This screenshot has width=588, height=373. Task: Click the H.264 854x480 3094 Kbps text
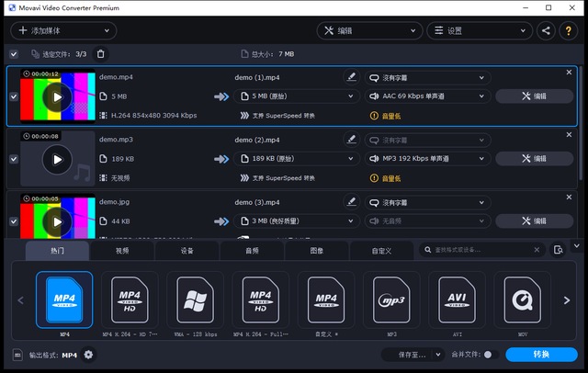pyautogui.click(x=153, y=116)
